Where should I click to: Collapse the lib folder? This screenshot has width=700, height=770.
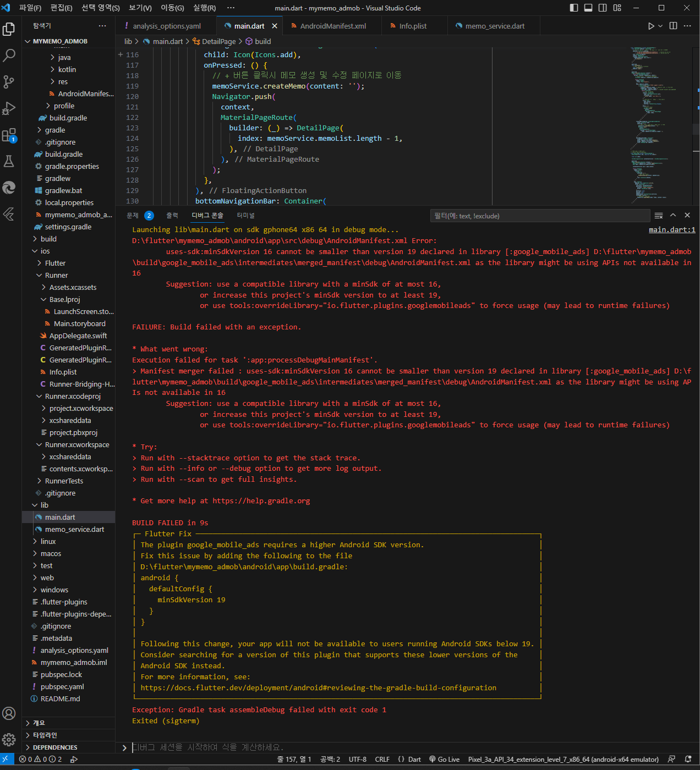[x=45, y=505]
